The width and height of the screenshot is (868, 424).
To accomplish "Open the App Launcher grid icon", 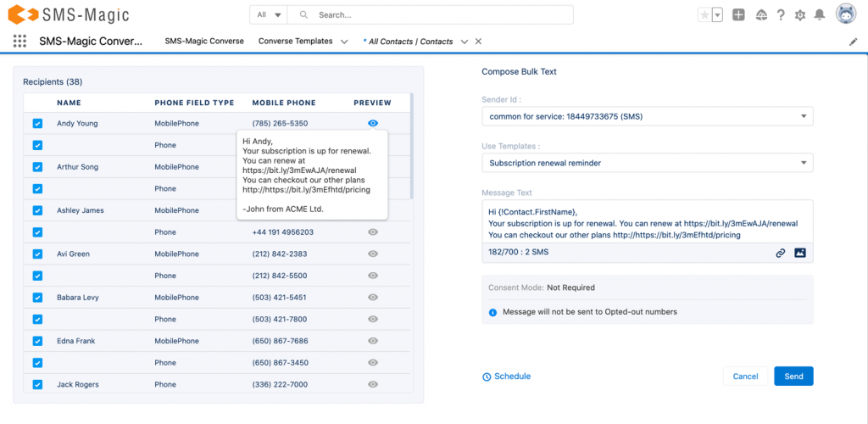I will 19,41.
